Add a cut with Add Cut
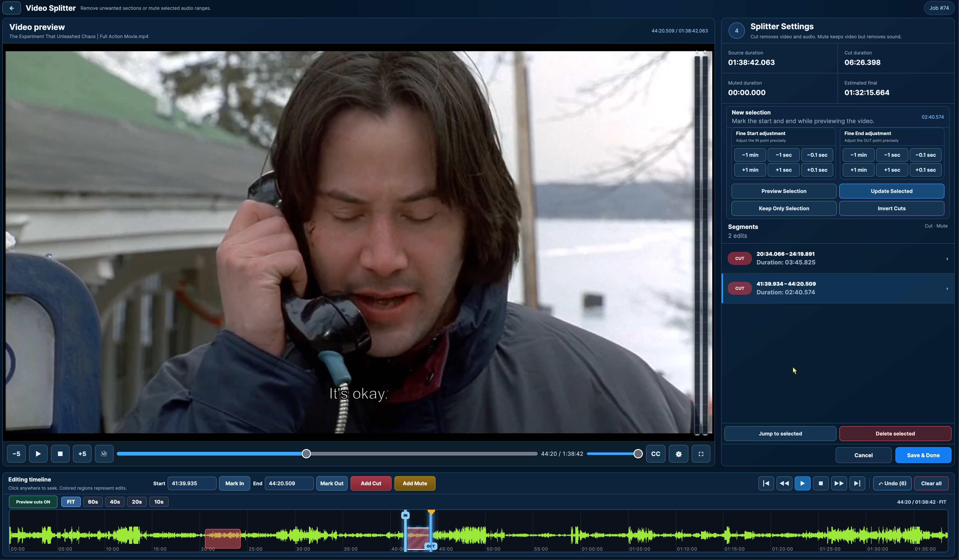959x560 pixels. 371,483
